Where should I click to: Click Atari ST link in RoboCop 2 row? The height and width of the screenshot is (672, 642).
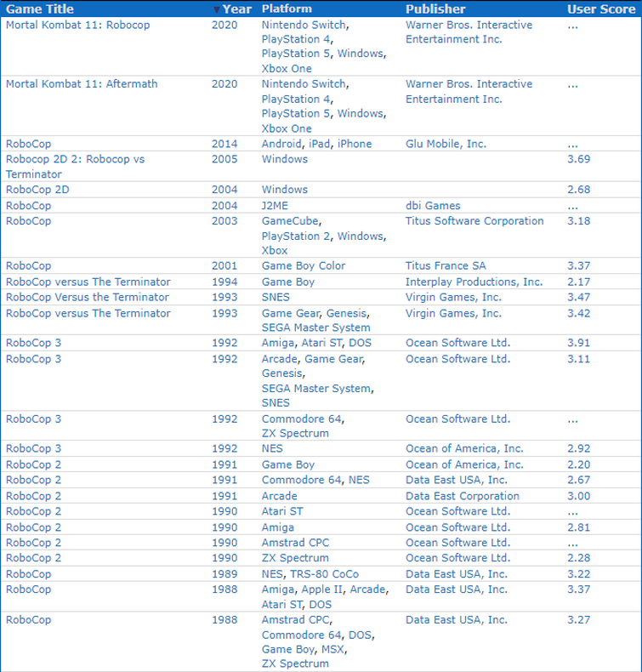282,511
